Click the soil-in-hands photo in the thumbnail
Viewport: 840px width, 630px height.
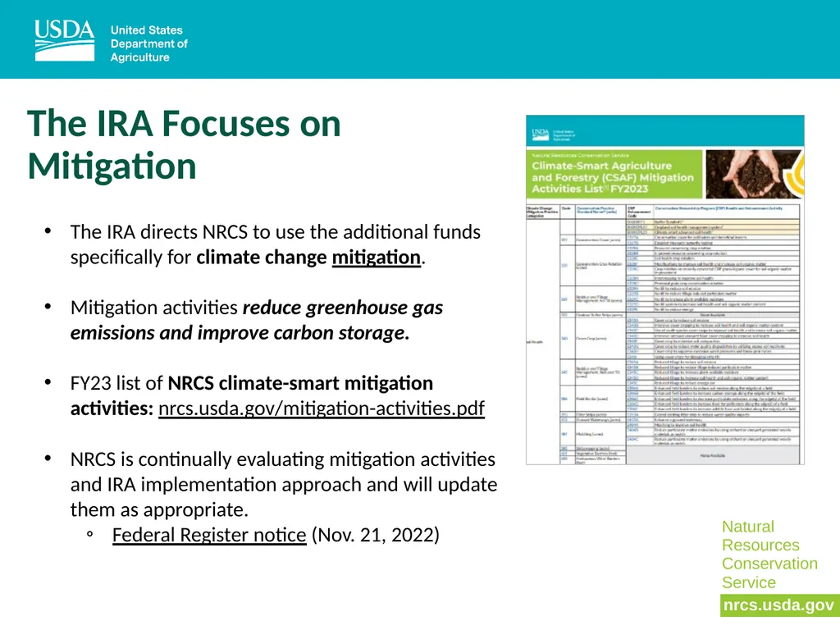[755, 174]
